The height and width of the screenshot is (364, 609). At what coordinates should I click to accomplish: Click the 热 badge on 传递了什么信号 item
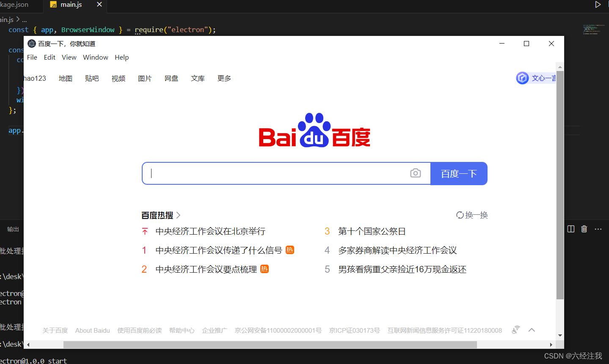290,250
